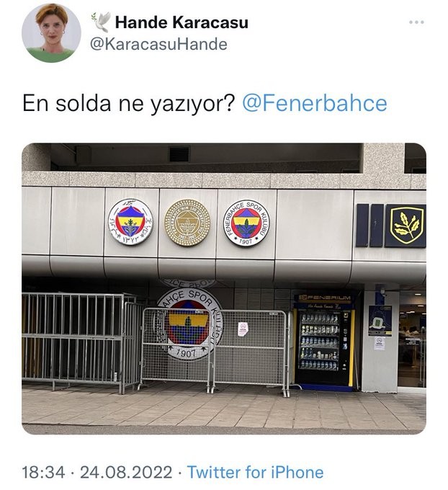This screenshot has width=448, height=490.
Task: Click the yellow leaf shield logo
Action: pos(406,226)
